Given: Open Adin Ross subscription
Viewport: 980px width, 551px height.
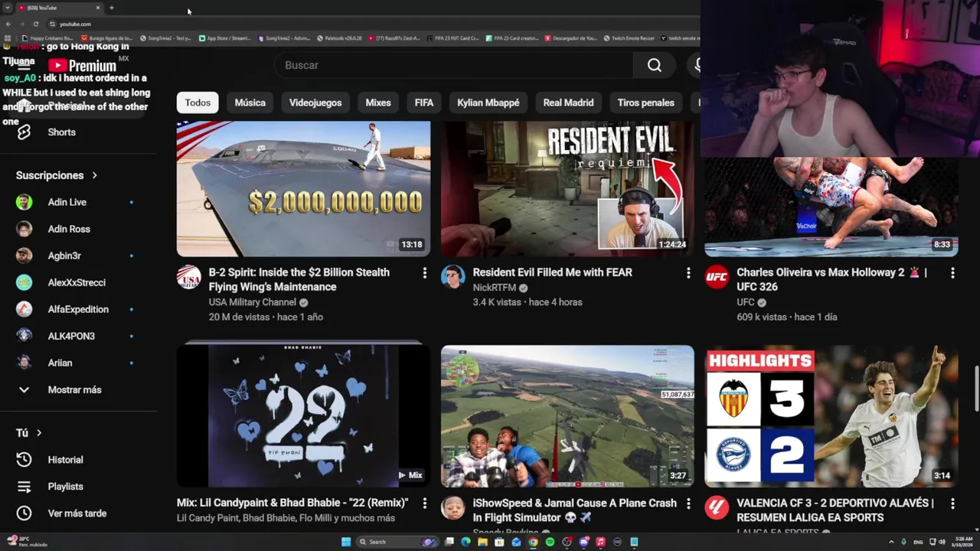Looking at the screenshot, I should [x=78, y=229].
